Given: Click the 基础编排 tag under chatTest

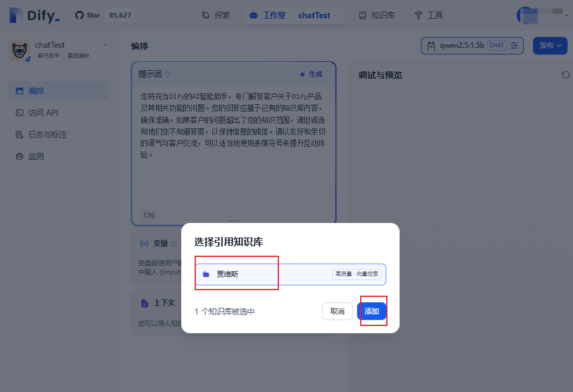Looking at the screenshot, I should pyautogui.click(x=78, y=56).
